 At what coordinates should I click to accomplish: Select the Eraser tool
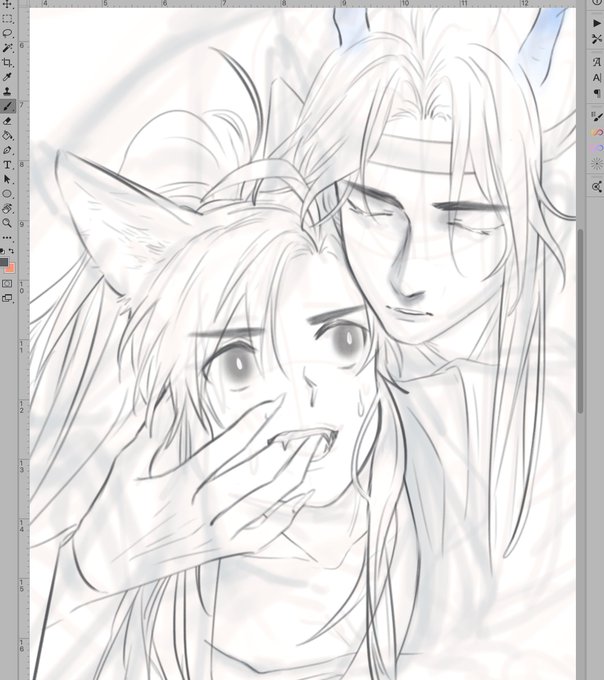coord(7,121)
